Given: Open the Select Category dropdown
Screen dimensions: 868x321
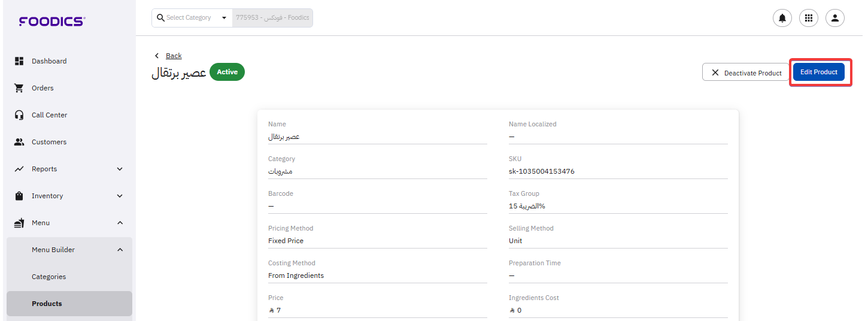Looking at the screenshot, I should pyautogui.click(x=192, y=18).
